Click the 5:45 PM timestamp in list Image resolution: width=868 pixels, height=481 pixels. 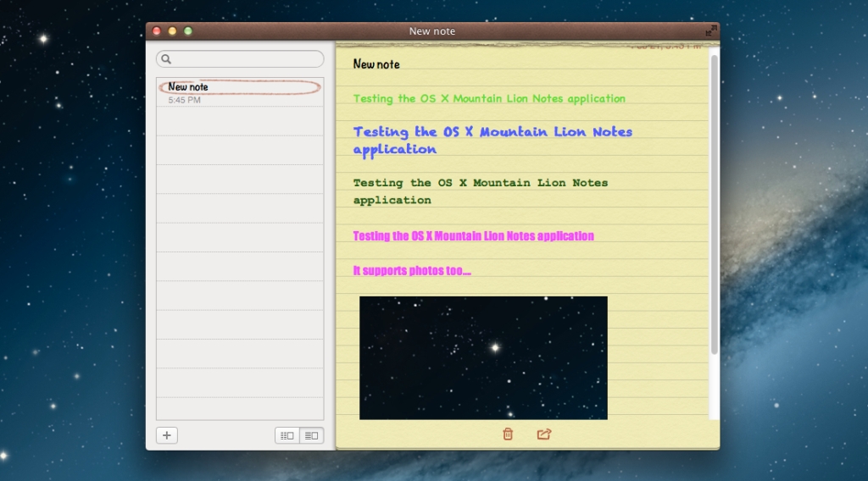[x=184, y=100]
